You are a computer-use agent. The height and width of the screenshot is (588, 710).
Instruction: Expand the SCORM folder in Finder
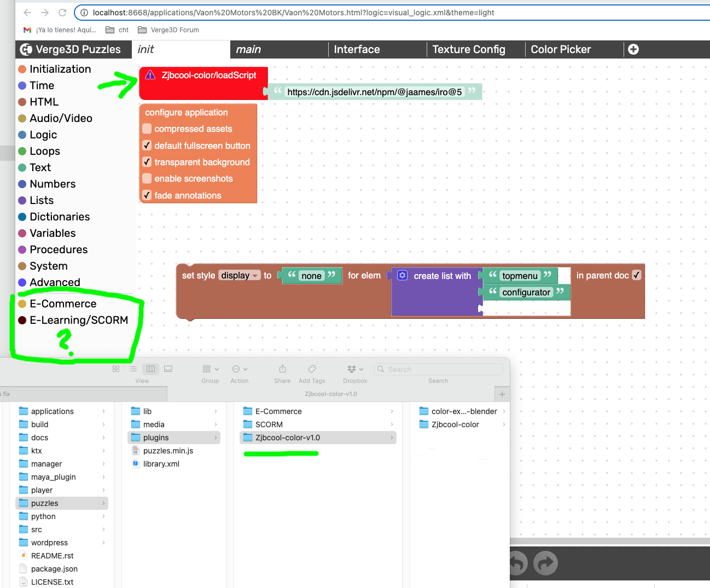coord(392,424)
